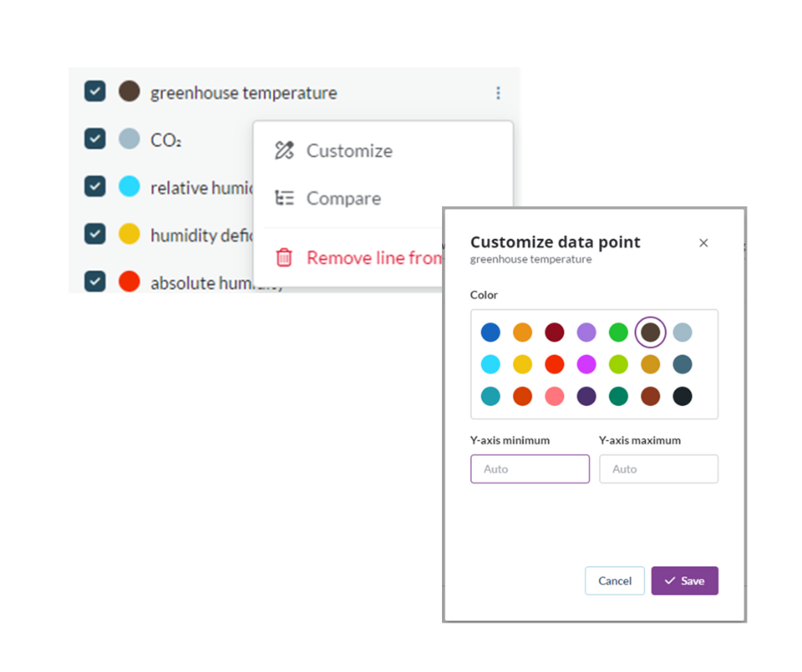Choose Compare in the context menu

click(343, 199)
